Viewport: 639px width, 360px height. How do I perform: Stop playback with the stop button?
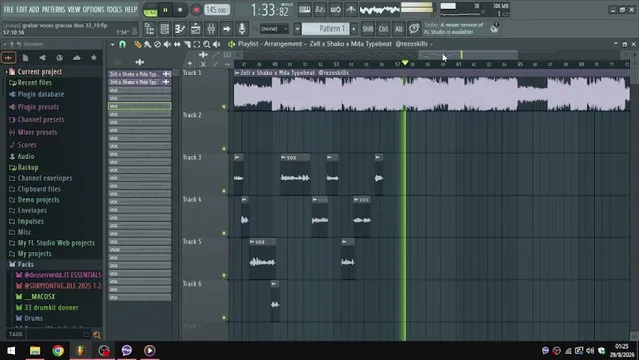[x=180, y=10]
